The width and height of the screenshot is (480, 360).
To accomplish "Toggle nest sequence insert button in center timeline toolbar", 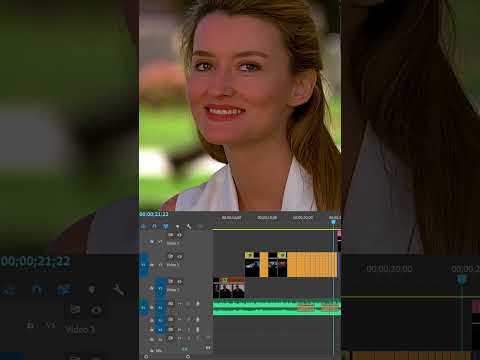I will pos(143,226).
